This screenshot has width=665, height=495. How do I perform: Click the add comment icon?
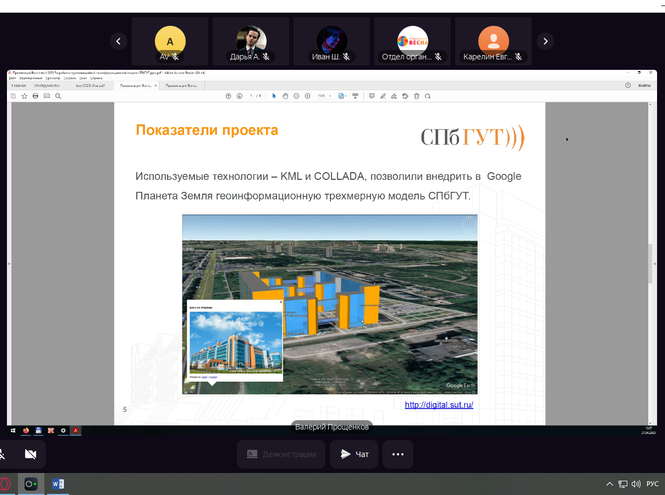coord(372,96)
